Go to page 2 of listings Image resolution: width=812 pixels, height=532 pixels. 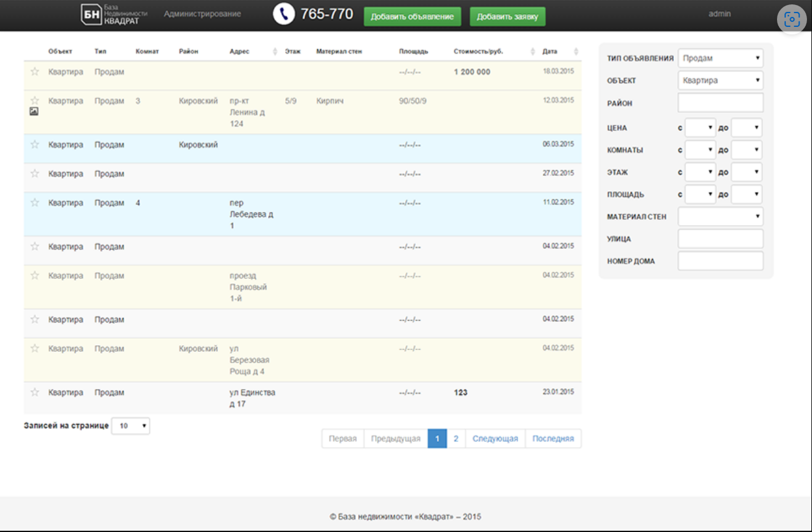[x=456, y=439]
